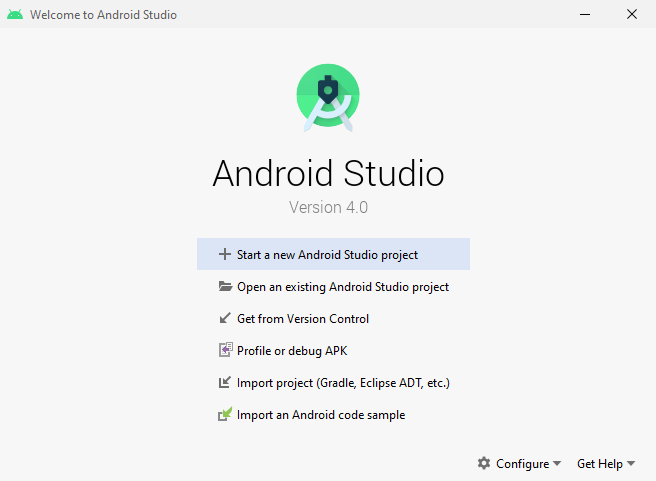Expand the Get Help dropdown arrow
The image size is (656, 481).
click(x=631, y=464)
